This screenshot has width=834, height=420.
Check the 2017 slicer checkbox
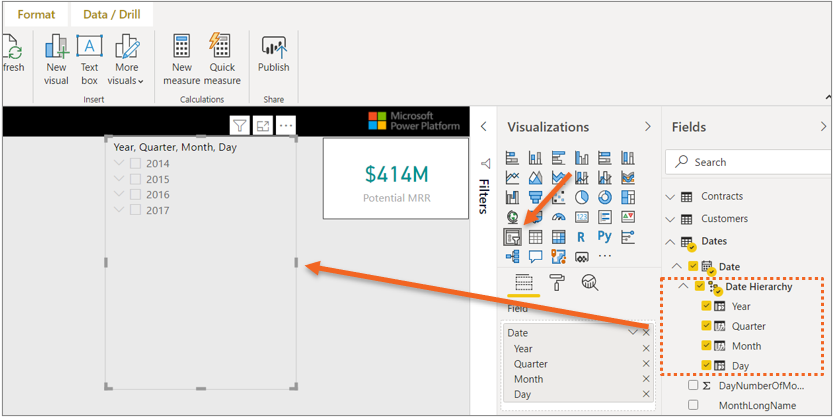[x=136, y=210]
